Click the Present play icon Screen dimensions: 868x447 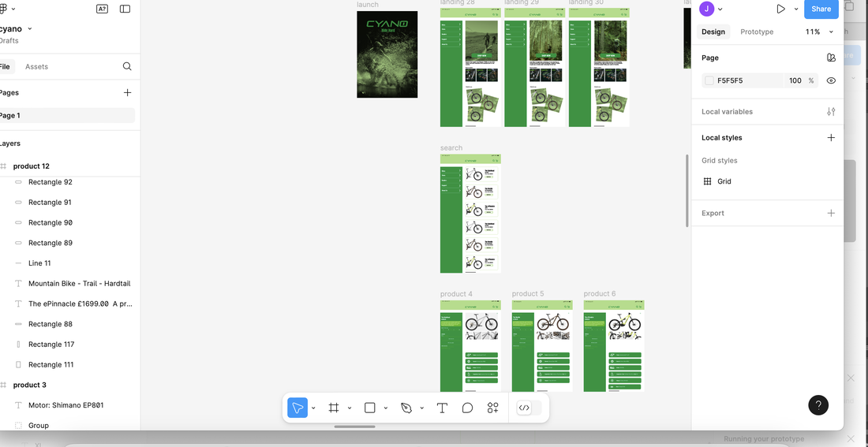pyautogui.click(x=780, y=9)
